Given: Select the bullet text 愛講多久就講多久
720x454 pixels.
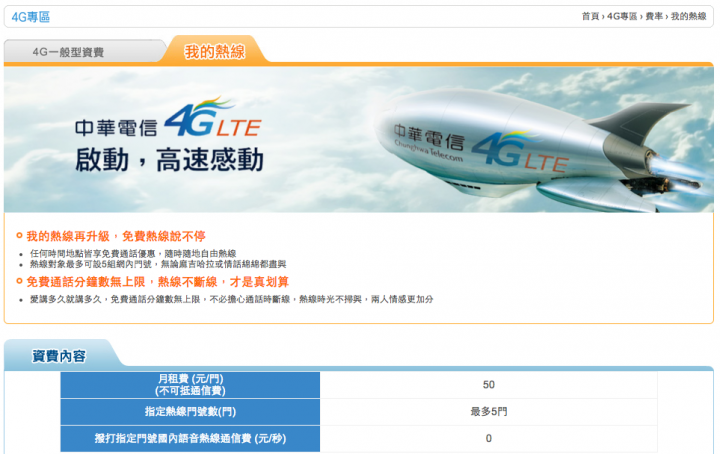Looking at the screenshot, I should tap(231, 299).
